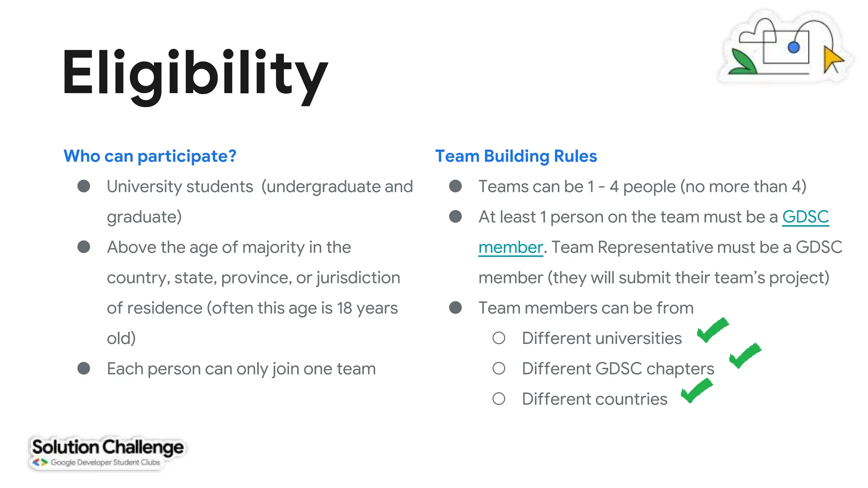Click the green checkmark beside Different countries

696,390
